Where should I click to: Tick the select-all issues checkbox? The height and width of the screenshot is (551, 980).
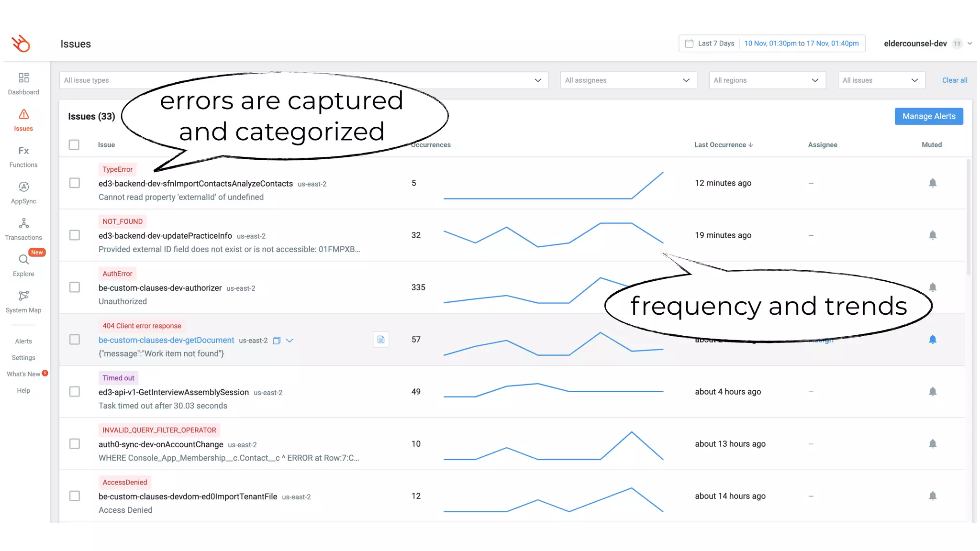[74, 145]
